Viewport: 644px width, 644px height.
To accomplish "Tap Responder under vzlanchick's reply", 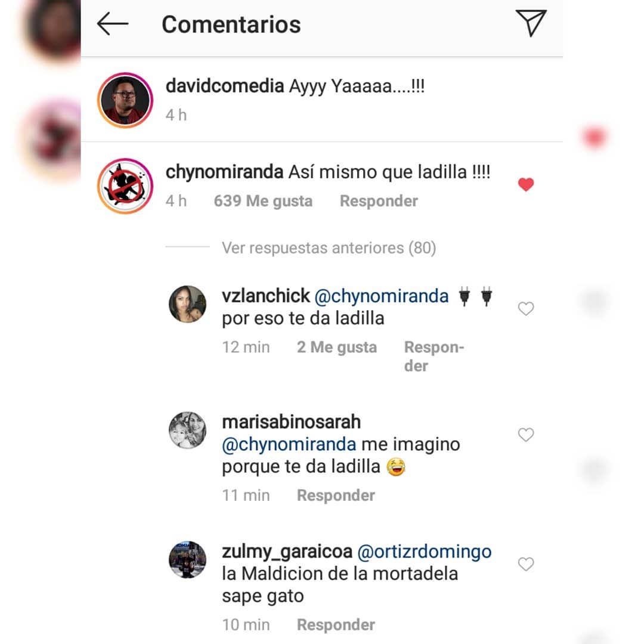I will [434, 356].
